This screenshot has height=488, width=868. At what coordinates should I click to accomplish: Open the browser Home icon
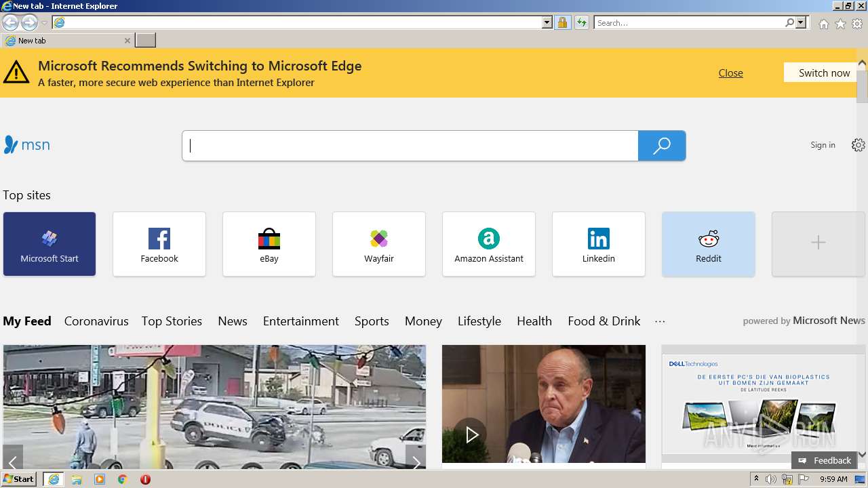click(823, 24)
